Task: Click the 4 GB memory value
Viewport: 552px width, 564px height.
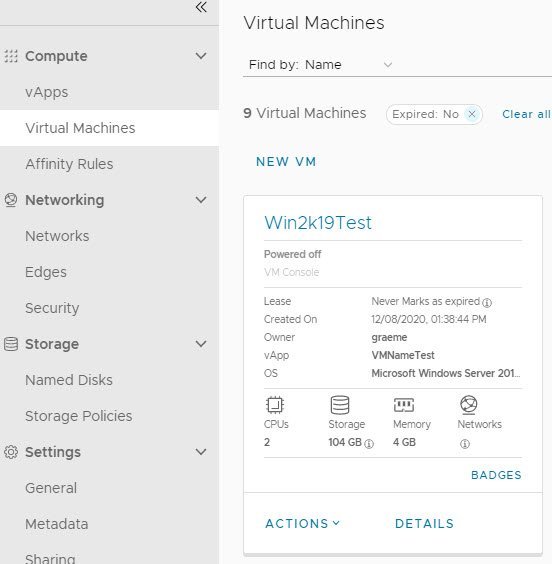Action: (404, 442)
